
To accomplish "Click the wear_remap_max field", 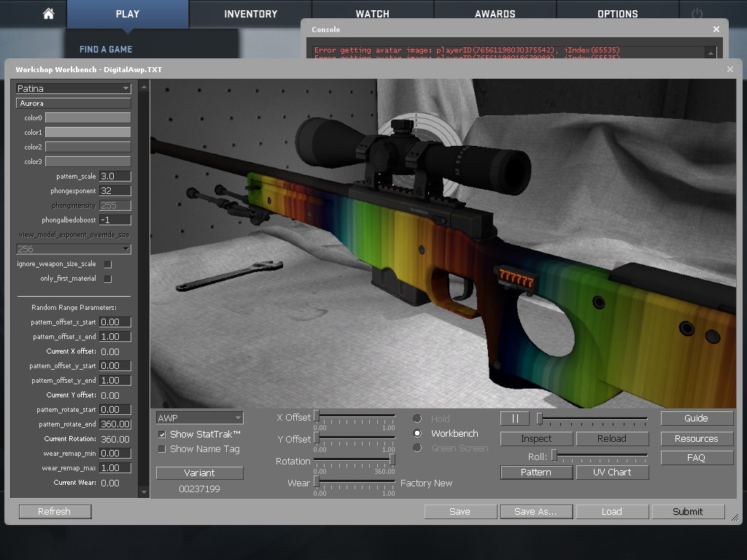I will pyautogui.click(x=115, y=468).
